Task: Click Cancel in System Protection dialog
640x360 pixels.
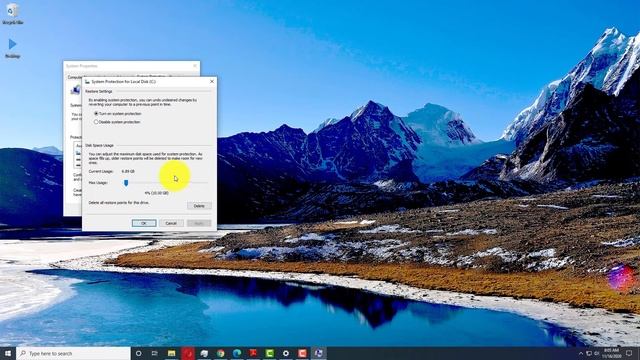Action: [171, 223]
